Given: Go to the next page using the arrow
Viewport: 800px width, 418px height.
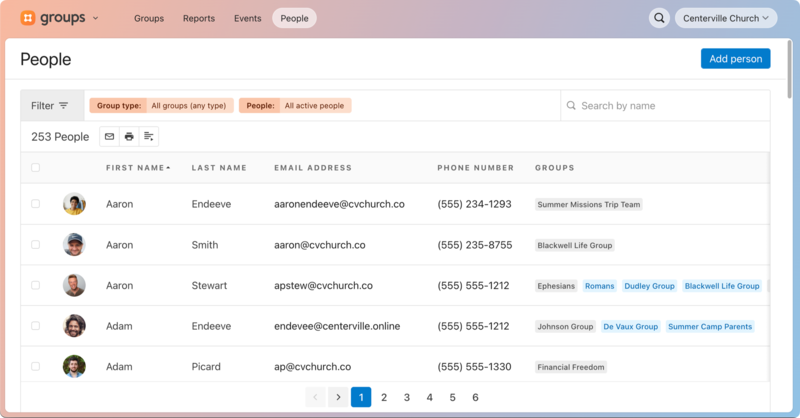Looking at the screenshot, I should point(338,397).
